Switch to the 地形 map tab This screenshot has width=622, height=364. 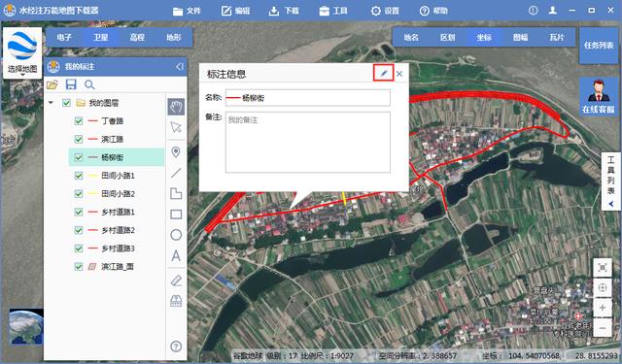[174, 38]
